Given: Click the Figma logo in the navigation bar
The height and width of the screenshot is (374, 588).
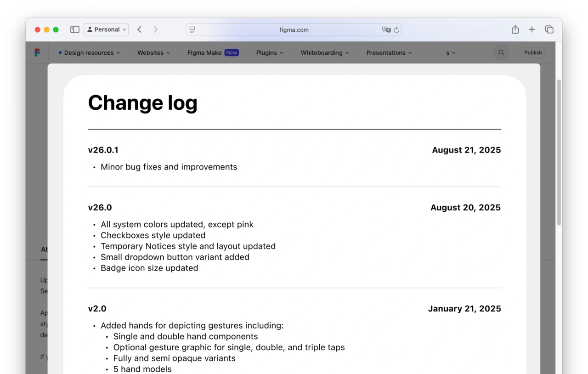Looking at the screenshot, I should click(37, 52).
